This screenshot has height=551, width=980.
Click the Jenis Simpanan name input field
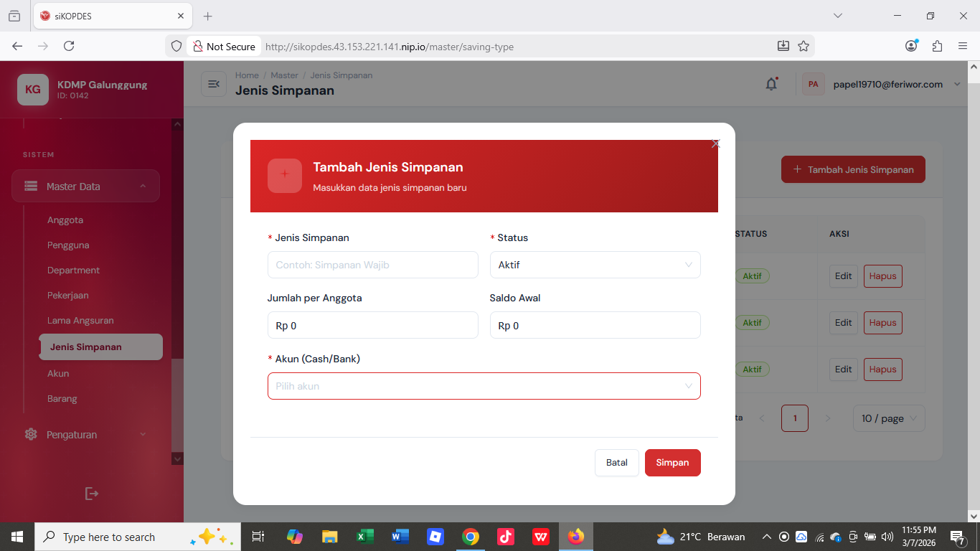tap(372, 265)
